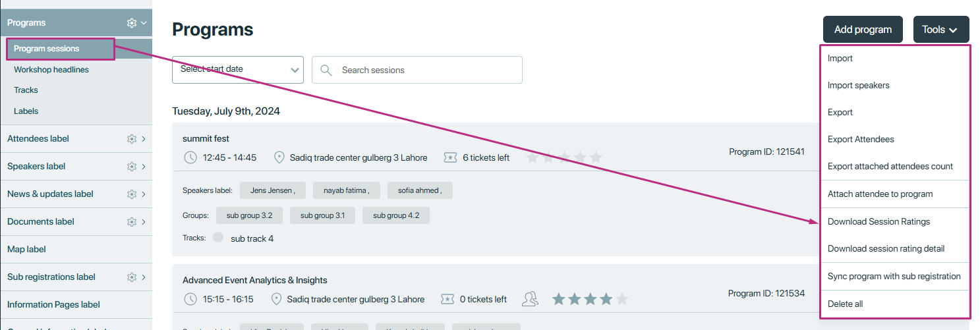Click the Documents label gear icon
Viewport: 980px width, 330px height.
point(132,222)
